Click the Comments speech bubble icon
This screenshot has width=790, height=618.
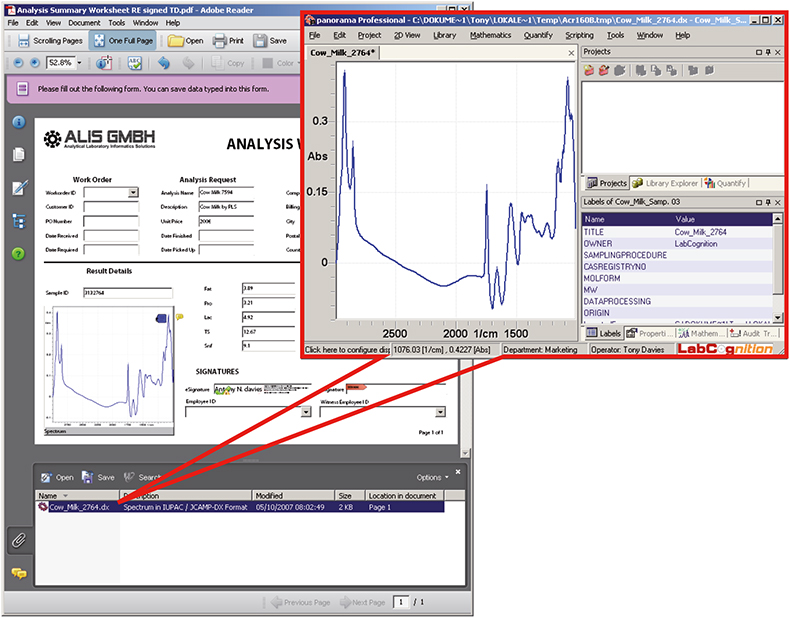pos(17,573)
